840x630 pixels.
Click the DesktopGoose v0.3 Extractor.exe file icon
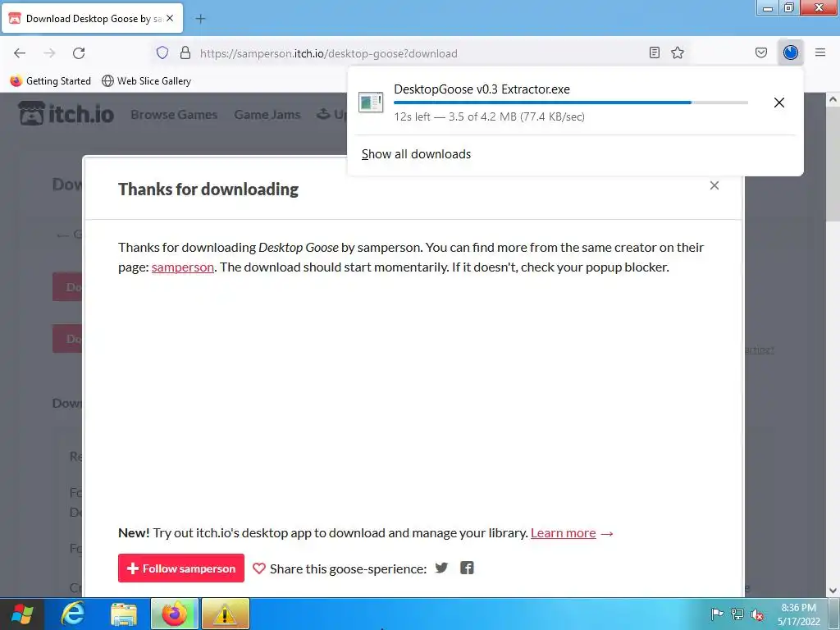(371, 102)
